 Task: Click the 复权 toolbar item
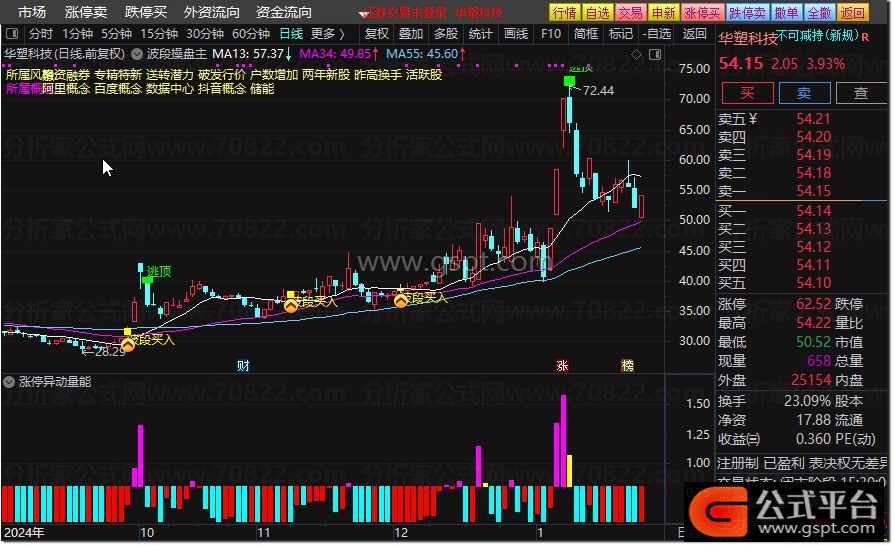[376, 34]
